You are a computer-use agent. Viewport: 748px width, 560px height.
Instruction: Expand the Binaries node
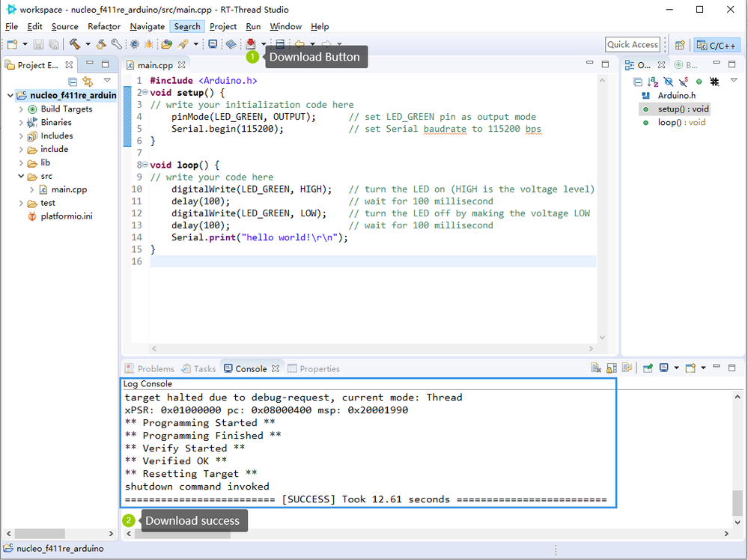pyautogui.click(x=21, y=123)
